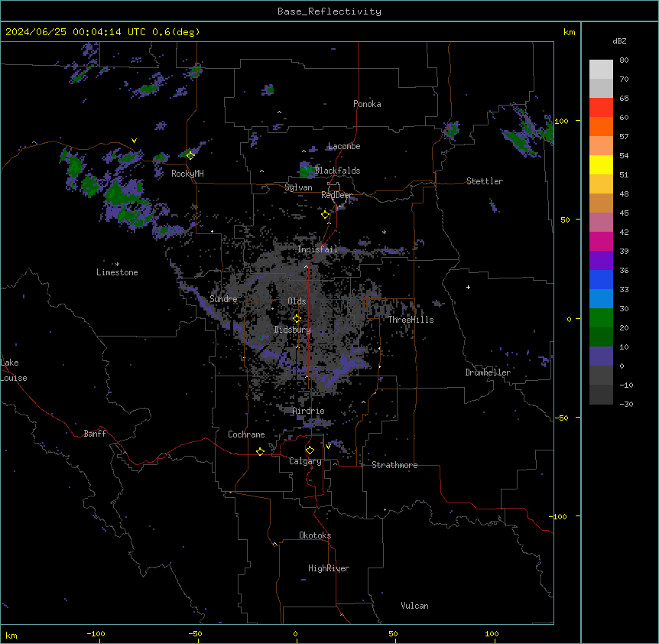659x644 pixels.
Task: Select the light blue 30-33 dBZ legend swatch
Action: pyautogui.click(x=601, y=299)
